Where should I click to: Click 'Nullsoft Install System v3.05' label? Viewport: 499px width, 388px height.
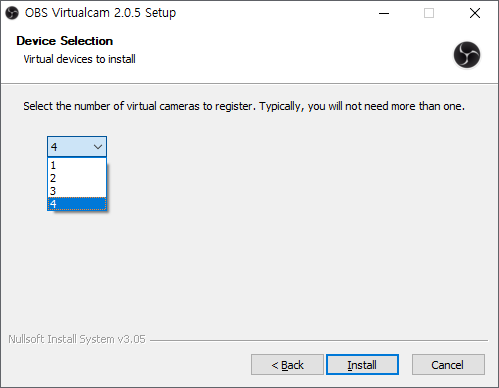click(77, 339)
